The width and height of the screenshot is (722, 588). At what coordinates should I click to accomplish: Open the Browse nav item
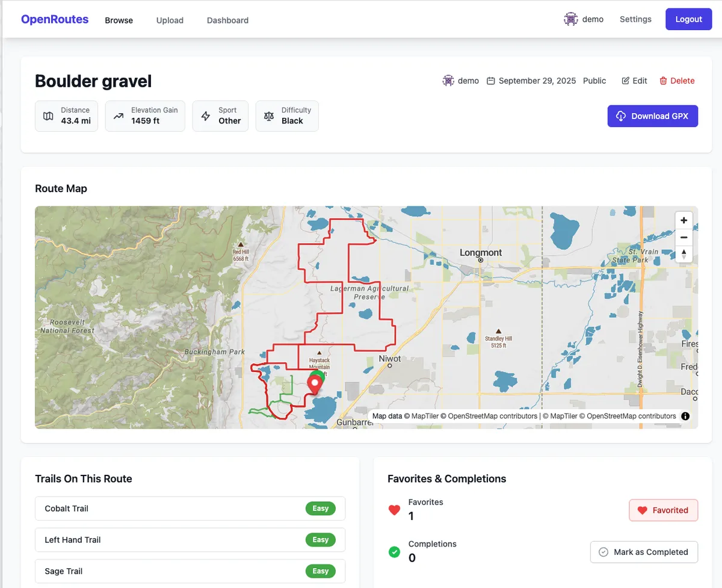tap(119, 20)
